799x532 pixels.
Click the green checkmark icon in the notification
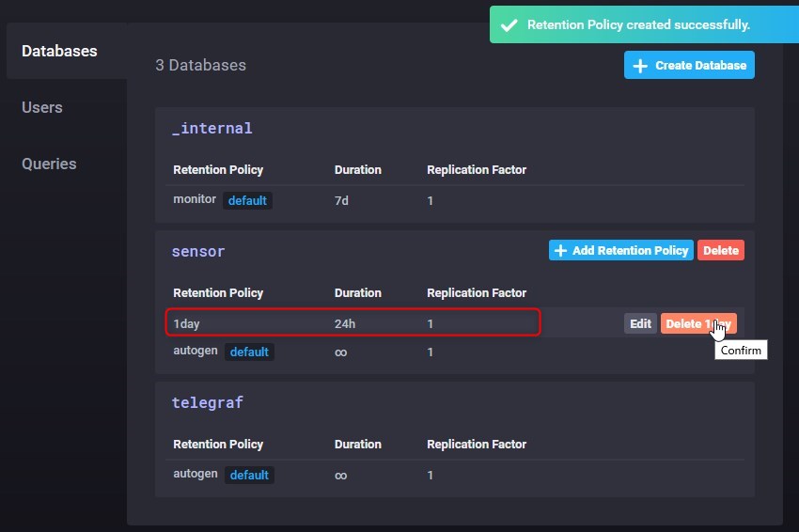(509, 25)
